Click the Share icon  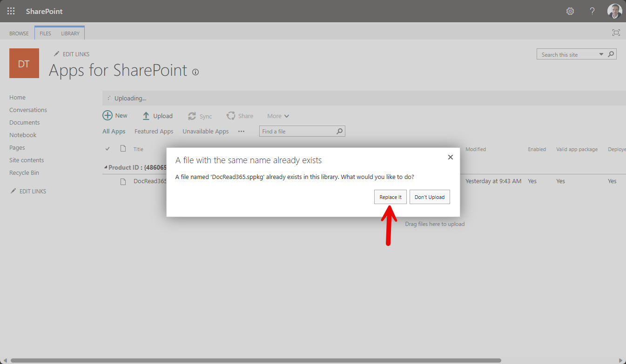pyautogui.click(x=230, y=116)
